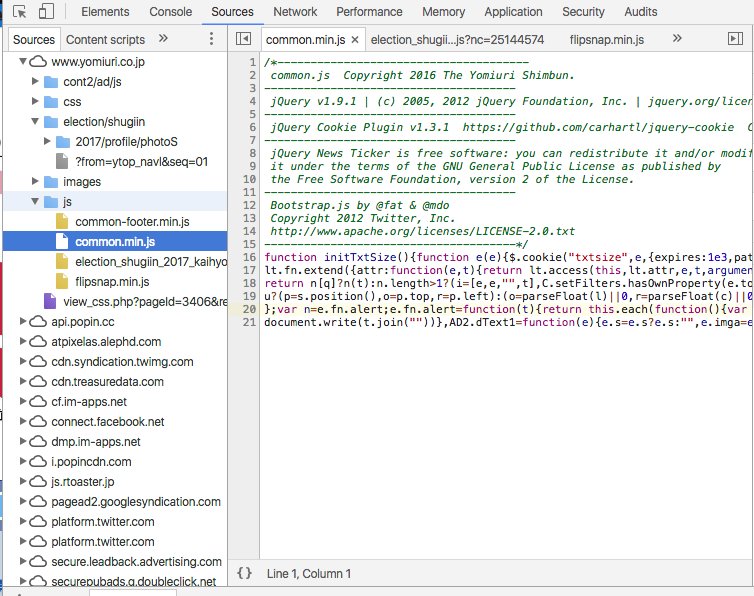The image size is (754, 596).
Task: Select the js.rtoaster.jp domain
Action: coord(83,482)
